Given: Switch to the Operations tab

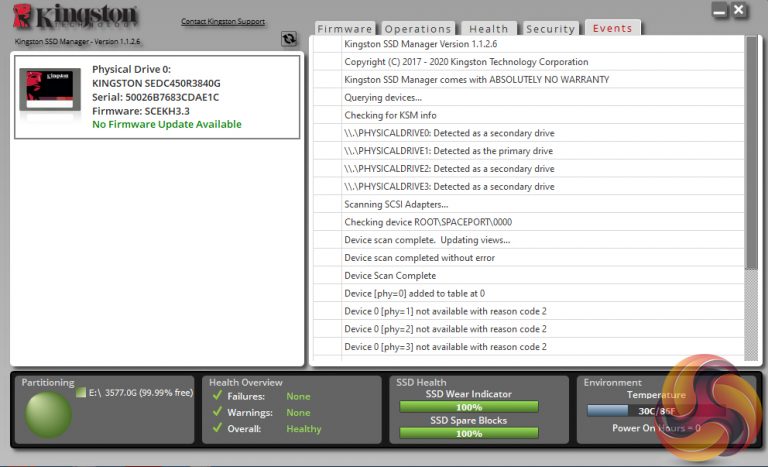Looking at the screenshot, I should [418, 29].
